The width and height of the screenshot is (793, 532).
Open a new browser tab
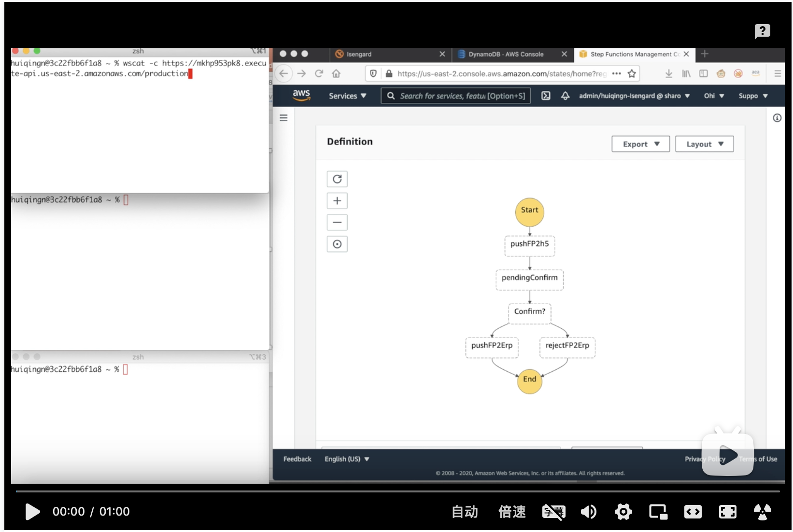click(705, 54)
